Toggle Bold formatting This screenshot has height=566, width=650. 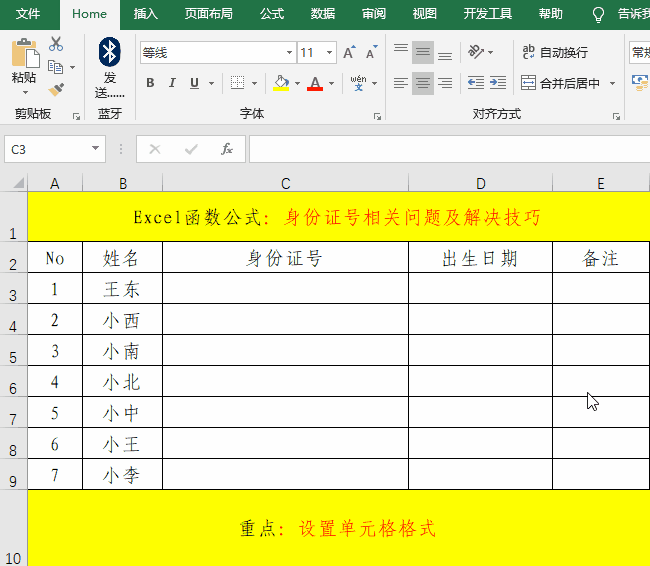click(150, 83)
